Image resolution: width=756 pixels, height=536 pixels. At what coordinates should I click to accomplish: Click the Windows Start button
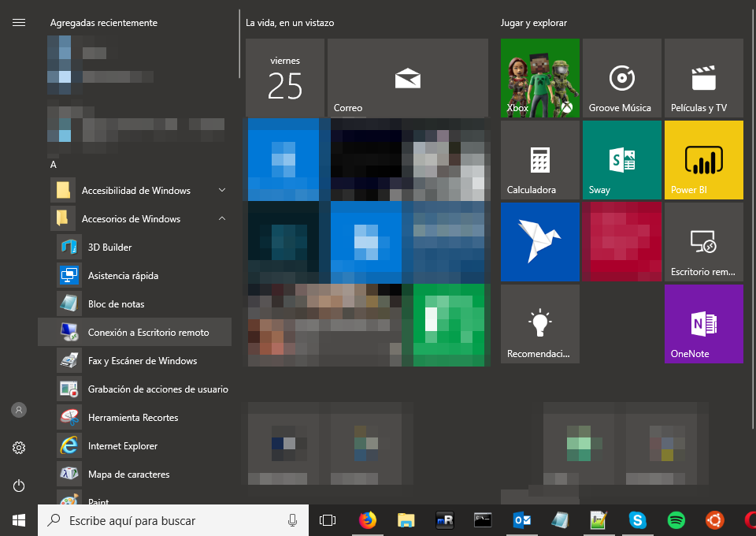pyautogui.click(x=19, y=520)
